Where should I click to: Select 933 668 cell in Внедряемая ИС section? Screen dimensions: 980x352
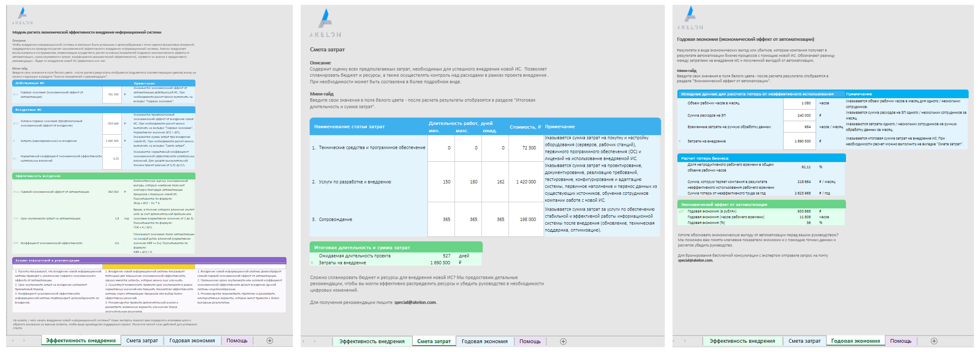[x=112, y=124]
